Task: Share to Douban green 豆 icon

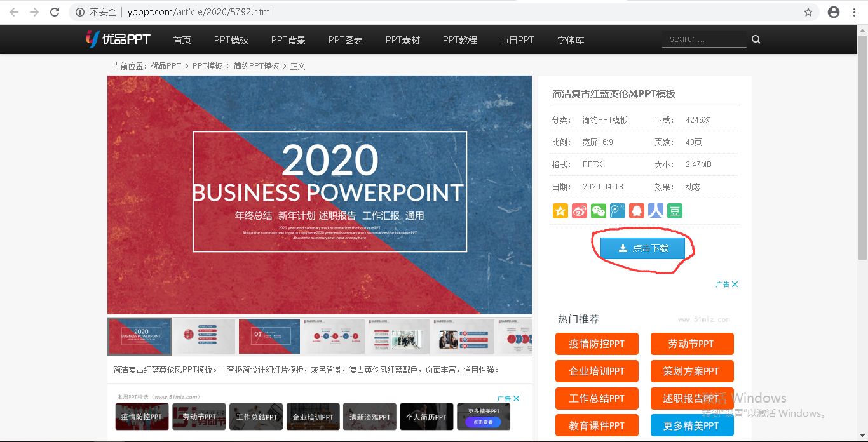Action: (674, 211)
